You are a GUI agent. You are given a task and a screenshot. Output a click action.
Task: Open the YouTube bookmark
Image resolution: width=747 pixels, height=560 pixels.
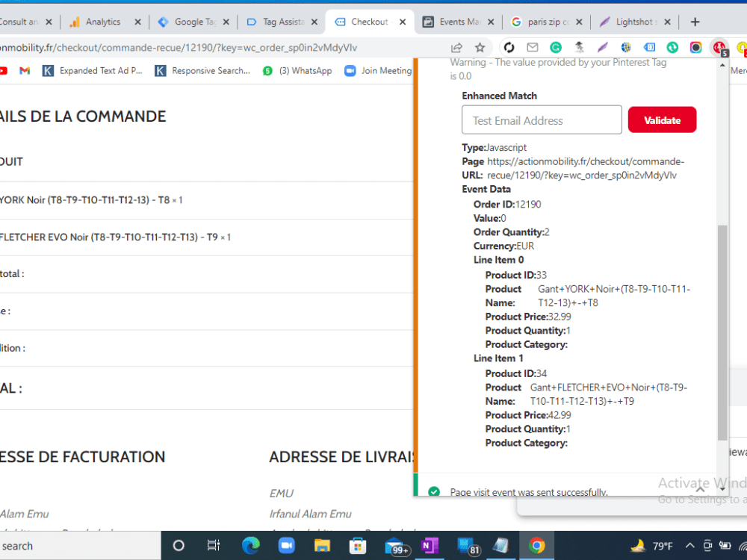pyautogui.click(x=3, y=71)
